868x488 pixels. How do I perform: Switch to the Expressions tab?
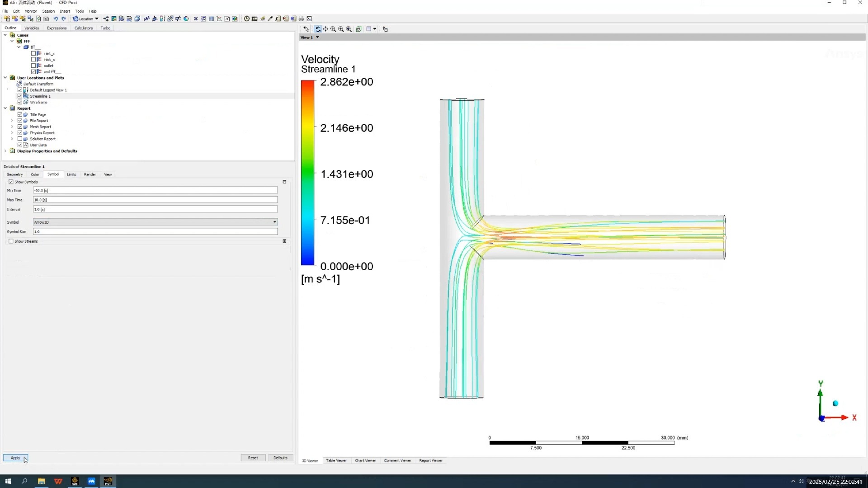pos(57,28)
